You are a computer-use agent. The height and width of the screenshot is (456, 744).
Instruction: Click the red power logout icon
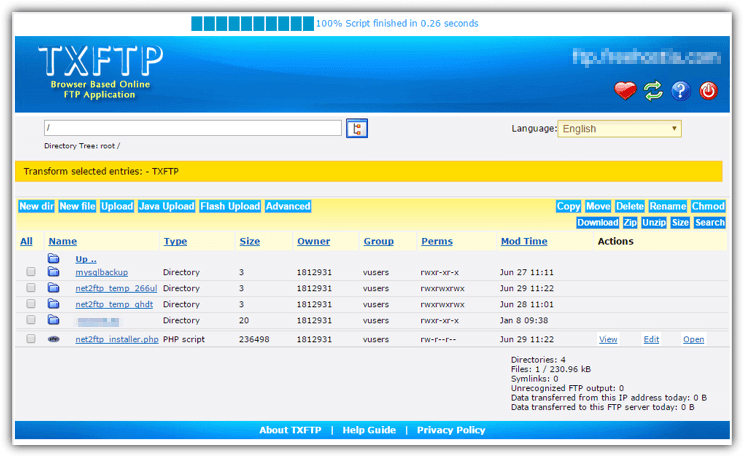tap(708, 90)
